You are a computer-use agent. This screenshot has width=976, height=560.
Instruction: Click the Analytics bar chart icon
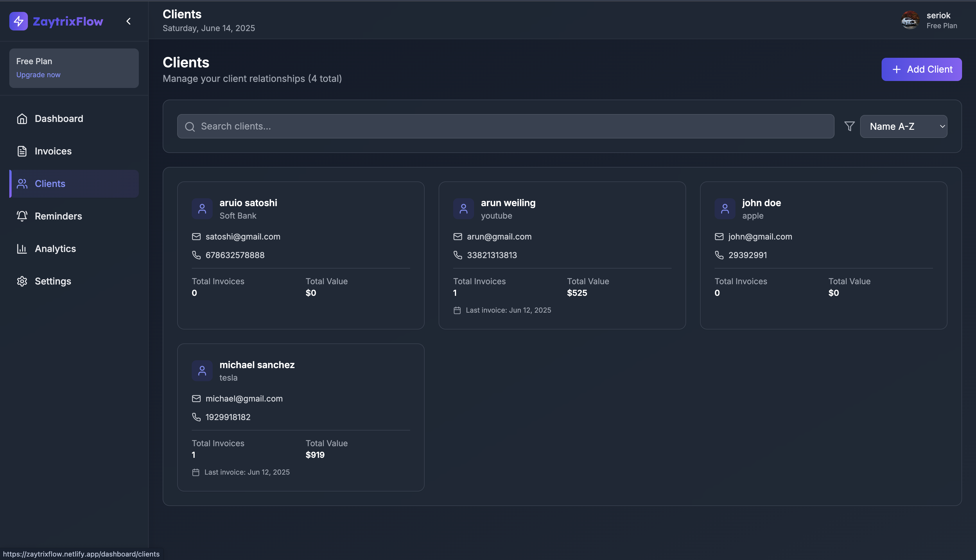pos(22,249)
